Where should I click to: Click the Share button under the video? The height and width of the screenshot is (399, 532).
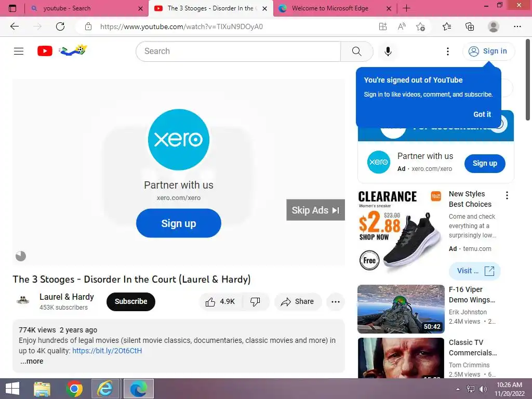(x=298, y=302)
